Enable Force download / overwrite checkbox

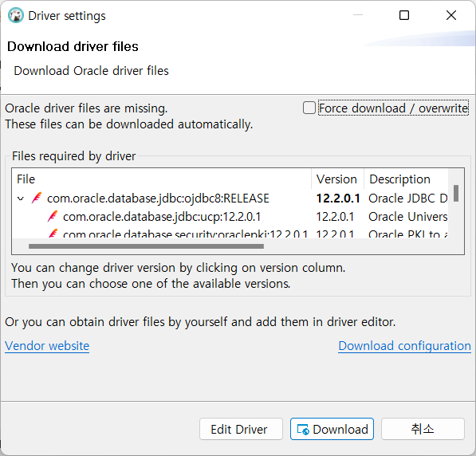tap(309, 108)
